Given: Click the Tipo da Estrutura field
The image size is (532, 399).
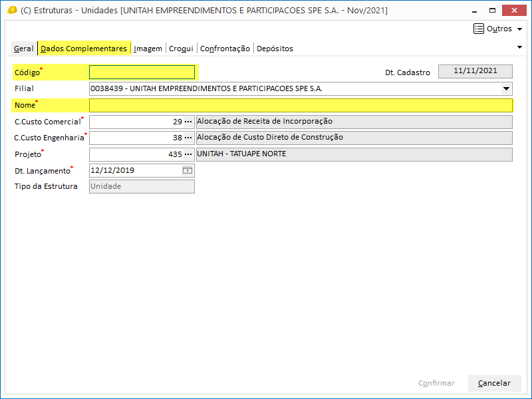Looking at the screenshot, I should click(x=142, y=187).
